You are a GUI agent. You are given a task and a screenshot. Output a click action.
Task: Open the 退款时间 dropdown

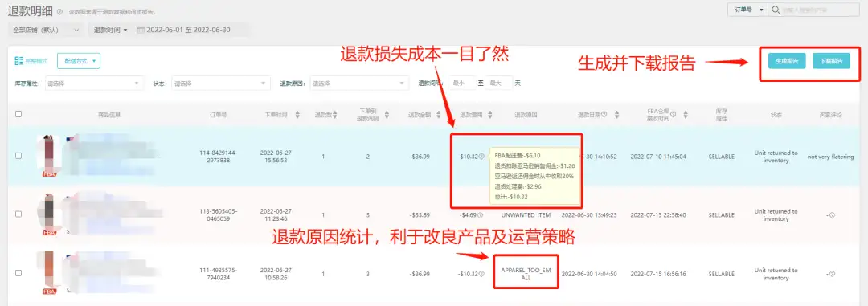[x=111, y=30]
